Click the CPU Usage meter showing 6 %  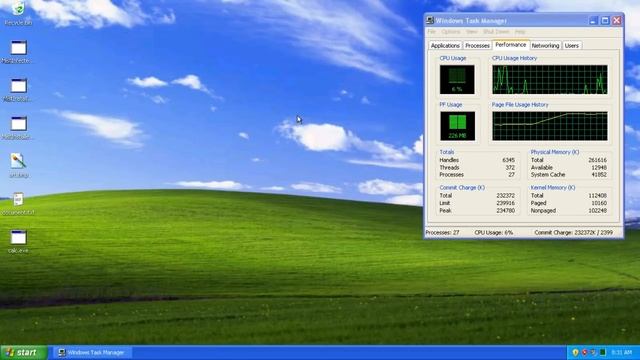457,80
